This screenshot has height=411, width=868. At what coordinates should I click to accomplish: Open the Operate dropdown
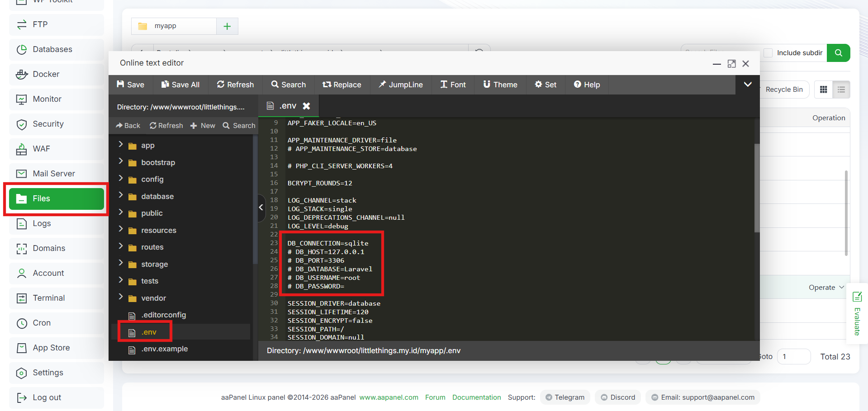pyautogui.click(x=826, y=288)
